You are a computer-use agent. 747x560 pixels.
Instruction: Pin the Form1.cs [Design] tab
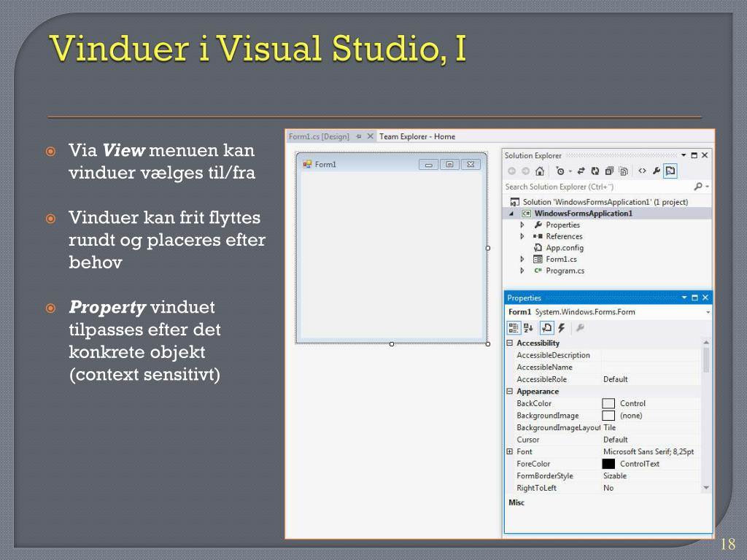point(359,136)
